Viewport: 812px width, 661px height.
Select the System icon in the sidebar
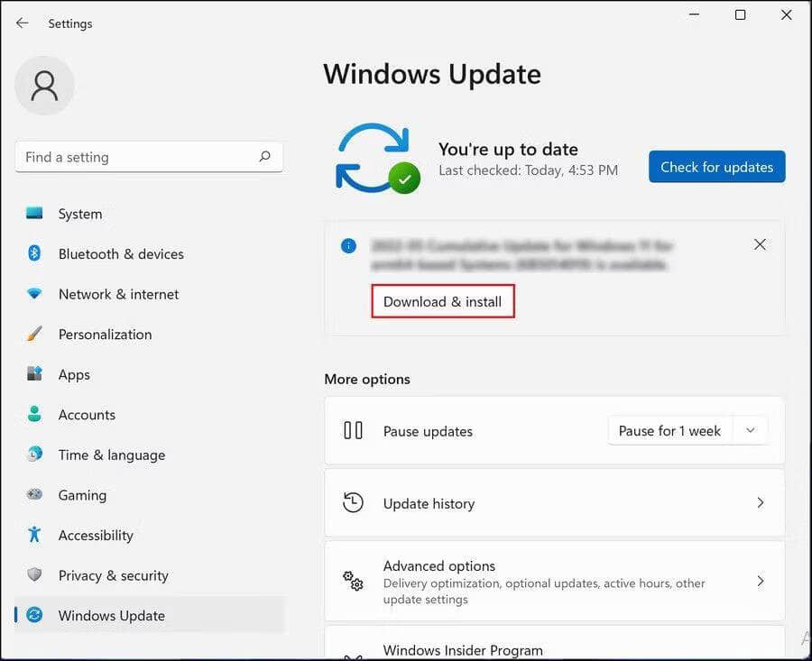tap(32, 214)
